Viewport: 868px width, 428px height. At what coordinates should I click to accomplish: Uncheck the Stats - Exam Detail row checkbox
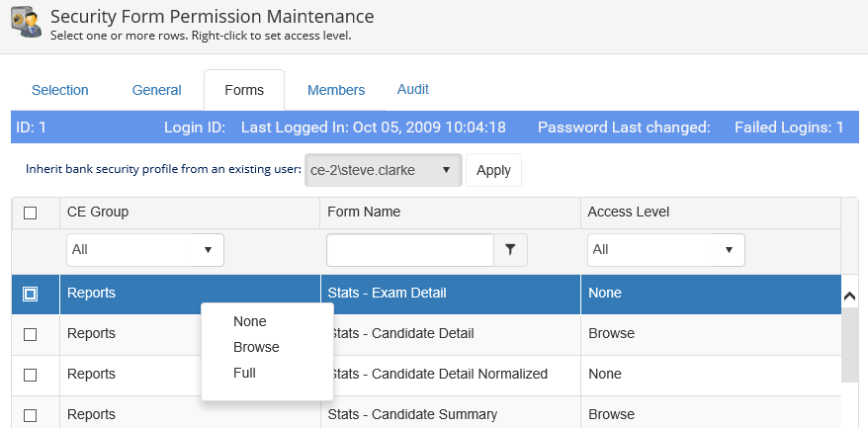point(30,294)
